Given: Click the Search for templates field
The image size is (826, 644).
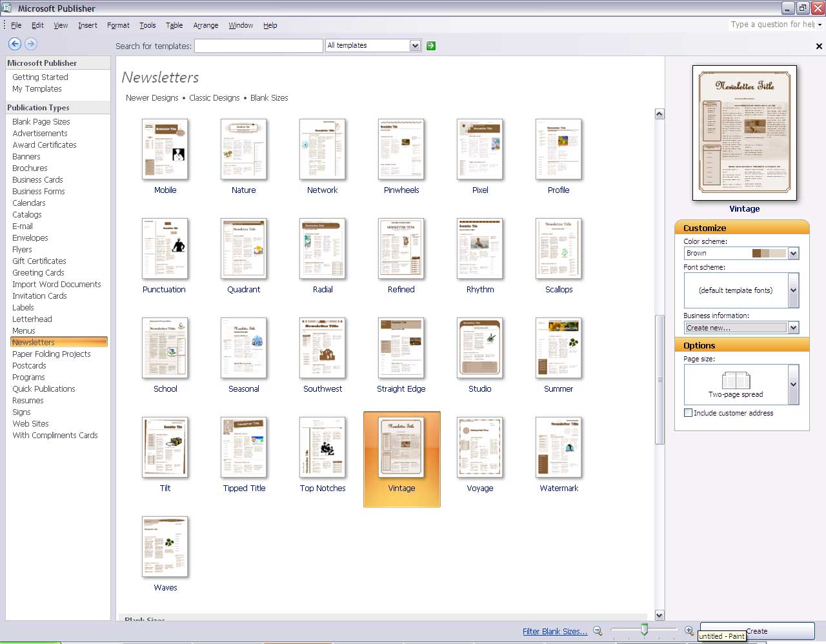Looking at the screenshot, I should 258,46.
